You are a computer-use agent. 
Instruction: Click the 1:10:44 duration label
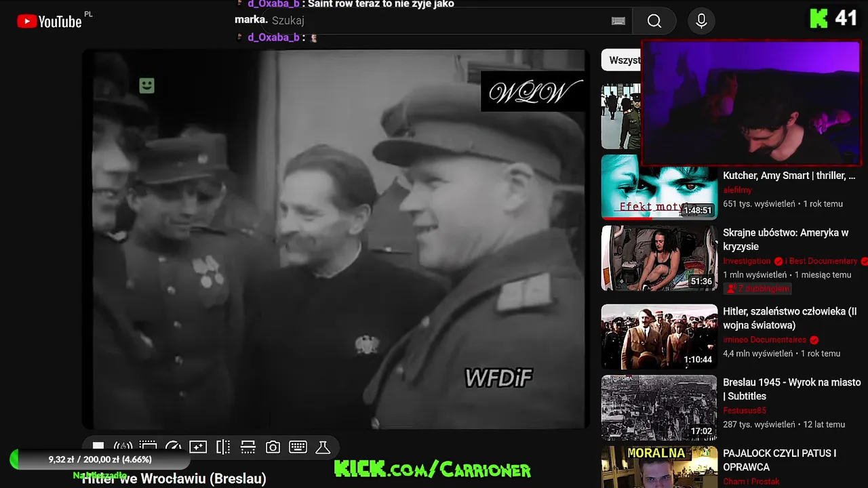(x=698, y=360)
